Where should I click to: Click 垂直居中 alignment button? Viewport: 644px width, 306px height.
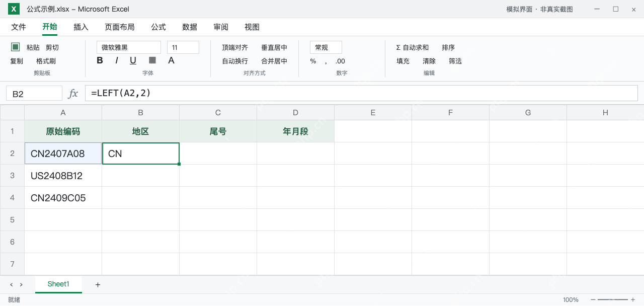[274, 47]
